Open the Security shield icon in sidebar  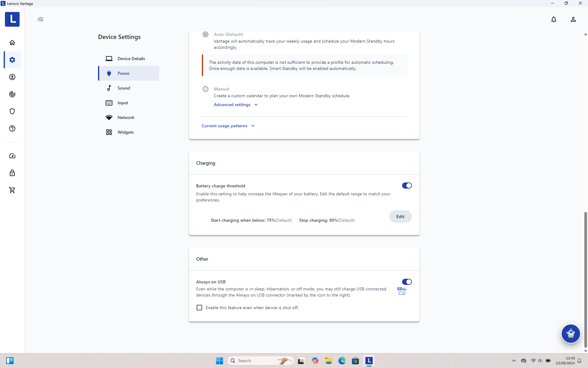(12, 111)
